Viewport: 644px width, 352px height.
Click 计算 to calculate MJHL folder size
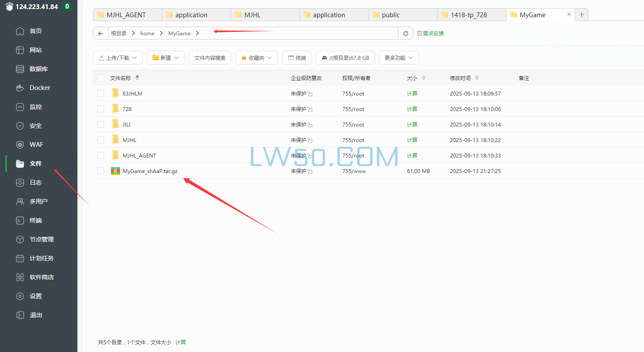[412, 140]
